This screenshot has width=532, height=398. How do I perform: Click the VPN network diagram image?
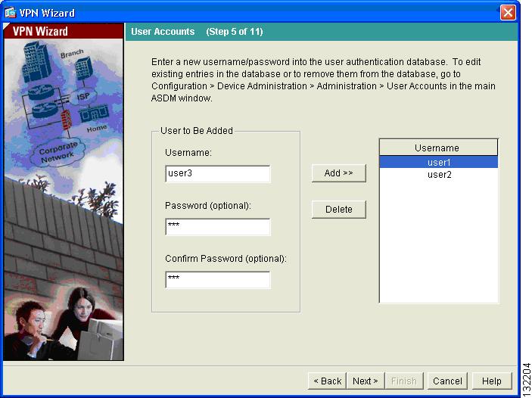pos(64,200)
